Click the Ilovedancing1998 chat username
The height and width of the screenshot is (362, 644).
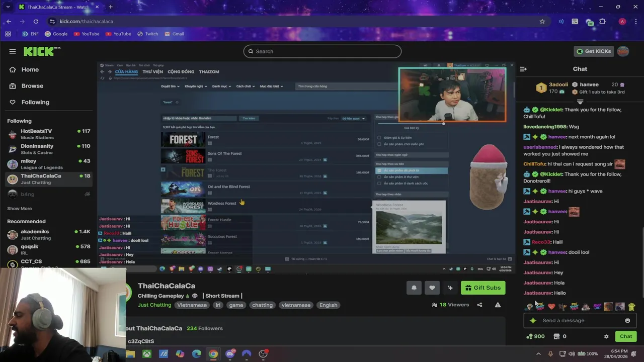545,127
